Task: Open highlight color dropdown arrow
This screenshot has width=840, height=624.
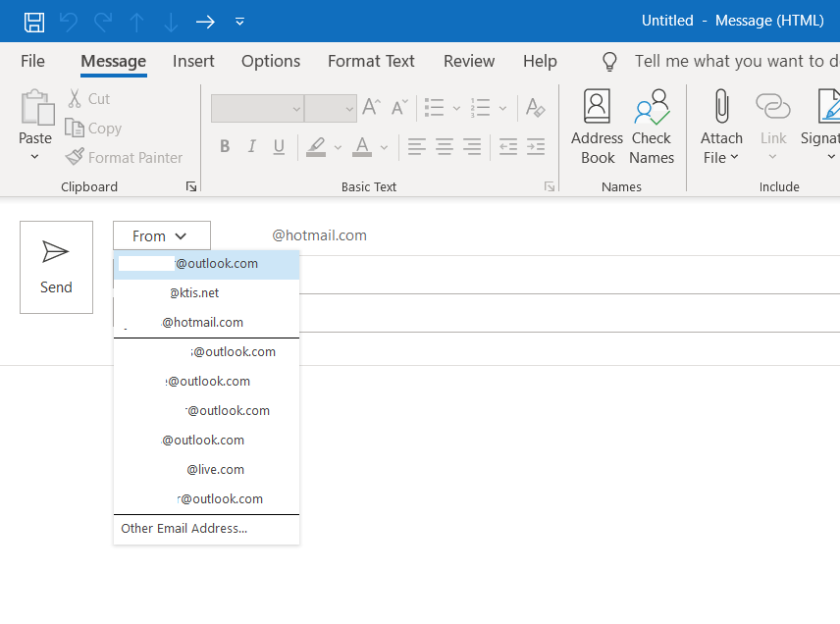Action: coord(338,147)
